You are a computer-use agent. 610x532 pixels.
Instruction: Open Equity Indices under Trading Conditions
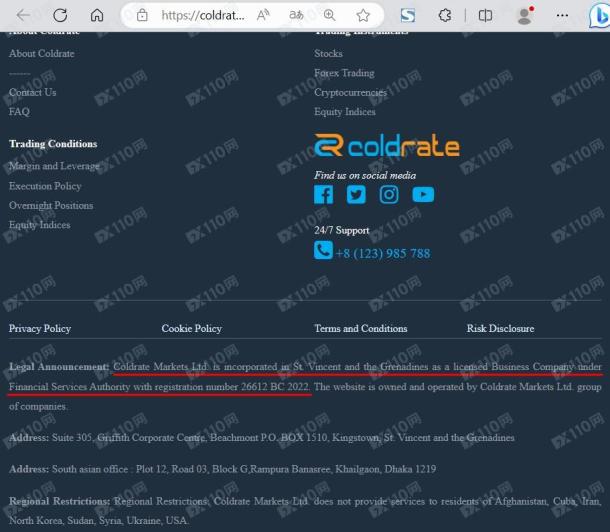[40, 225]
